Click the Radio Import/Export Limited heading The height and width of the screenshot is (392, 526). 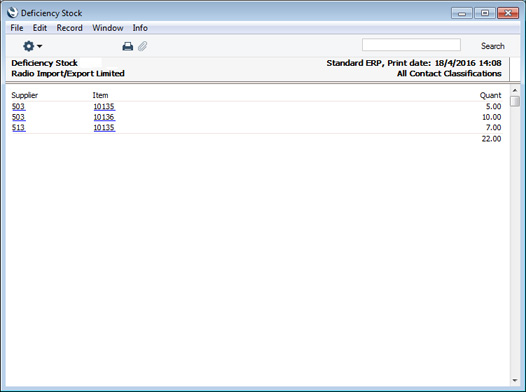68,73
